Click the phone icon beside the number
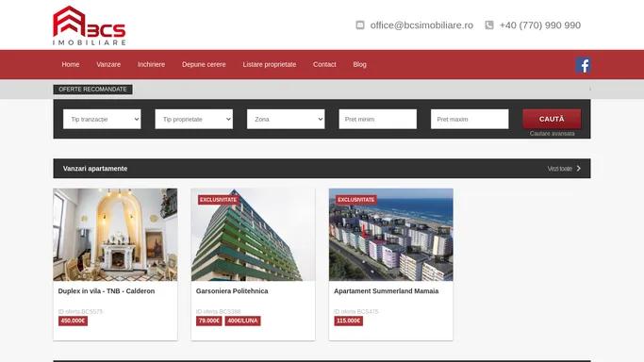644x362 pixels. [x=489, y=25]
